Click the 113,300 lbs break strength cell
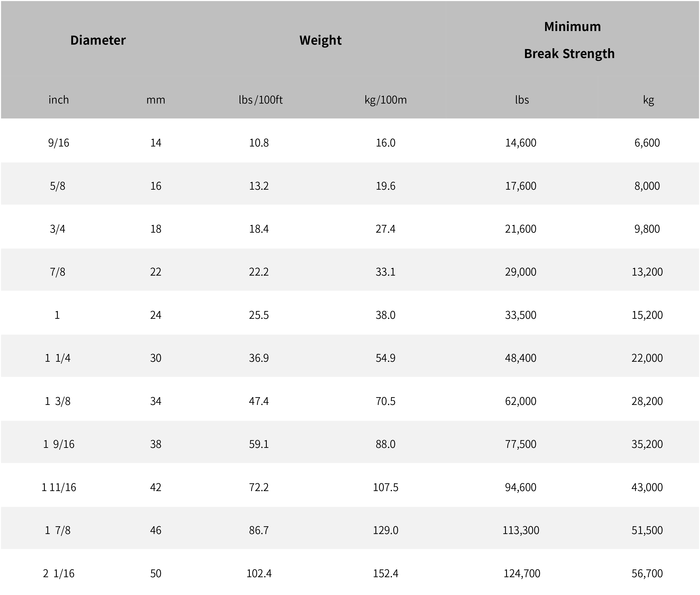This screenshot has width=700, height=595. click(x=521, y=530)
